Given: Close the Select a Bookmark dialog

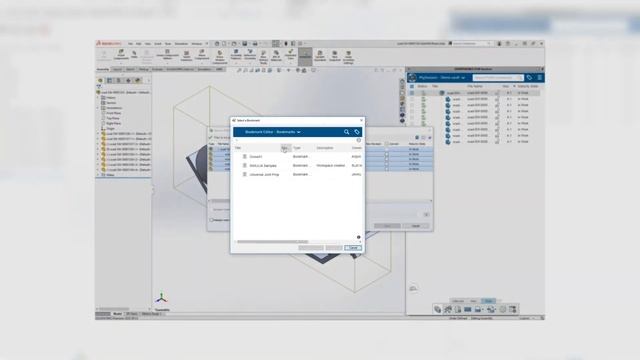Looking at the screenshot, I should pos(361,120).
